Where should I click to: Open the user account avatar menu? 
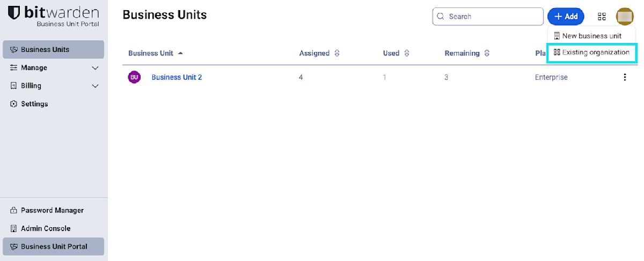point(625,17)
